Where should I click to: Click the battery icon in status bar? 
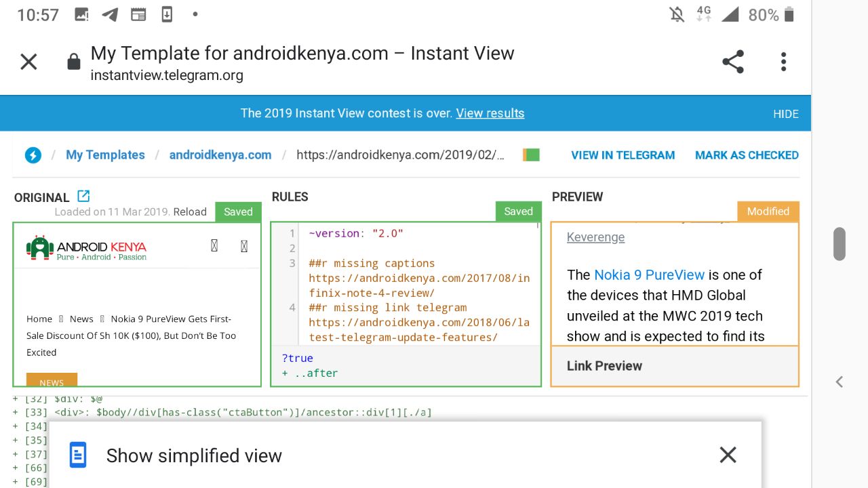pos(789,14)
